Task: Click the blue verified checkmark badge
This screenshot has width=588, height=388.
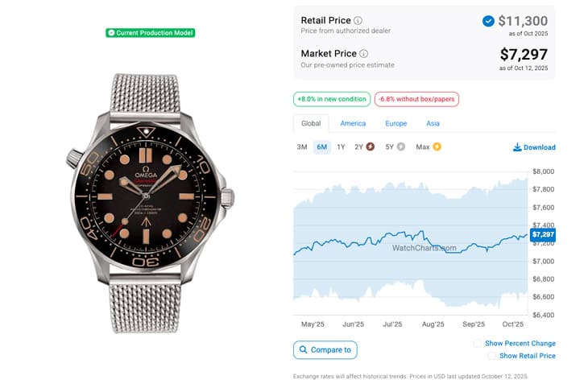Action: [x=488, y=22]
